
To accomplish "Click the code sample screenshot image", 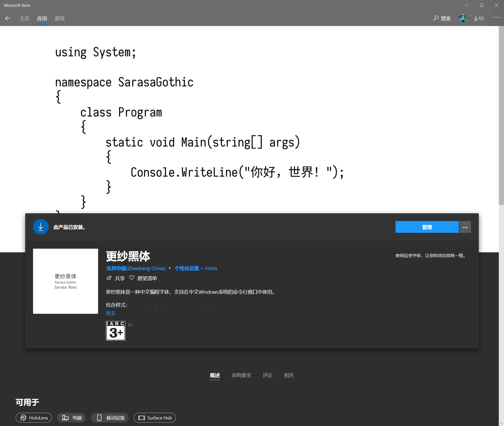I will [x=249, y=120].
